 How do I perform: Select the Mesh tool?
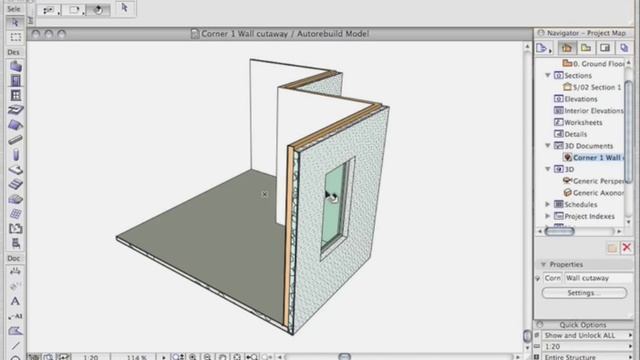coord(15,199)
